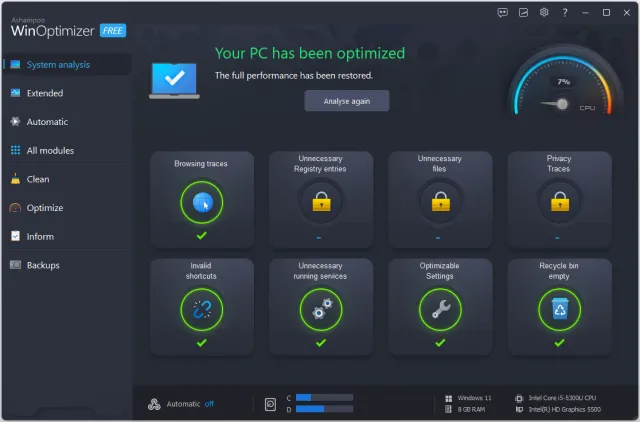Open help with the question mark icon
Viewport: 640px width, 422px height.
click(x=565, y=13)
